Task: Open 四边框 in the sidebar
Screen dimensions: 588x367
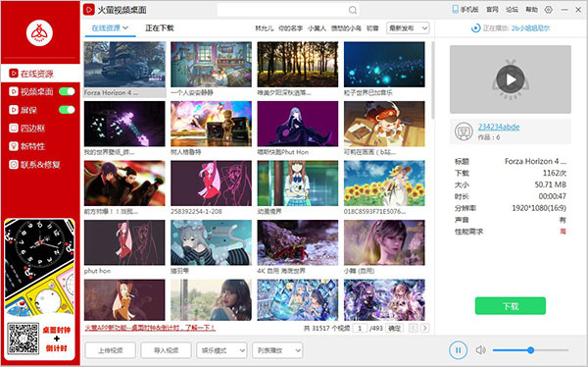Action: tap(32, 129)
